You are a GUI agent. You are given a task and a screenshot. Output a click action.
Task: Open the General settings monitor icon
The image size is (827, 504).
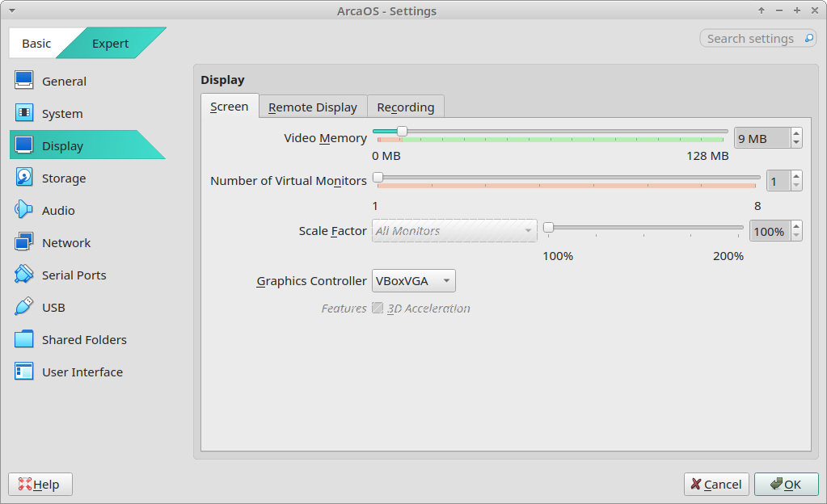pos(24,81)
